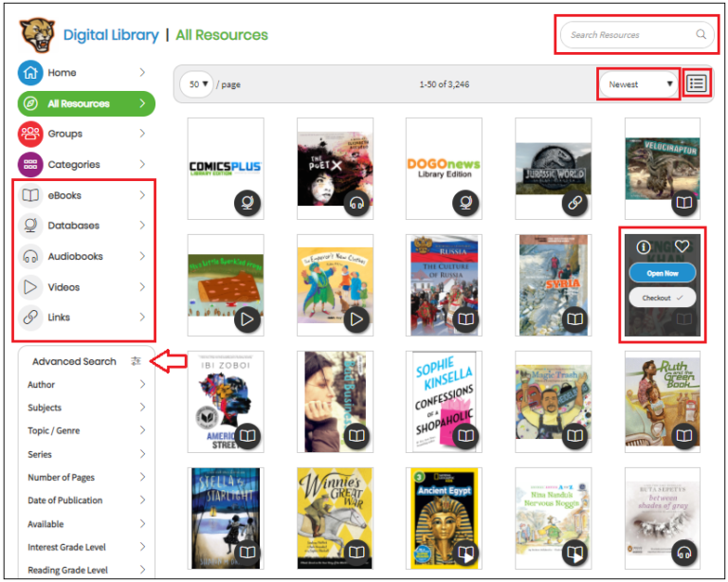
Task: Expand the Author filter
Action: 85,385
